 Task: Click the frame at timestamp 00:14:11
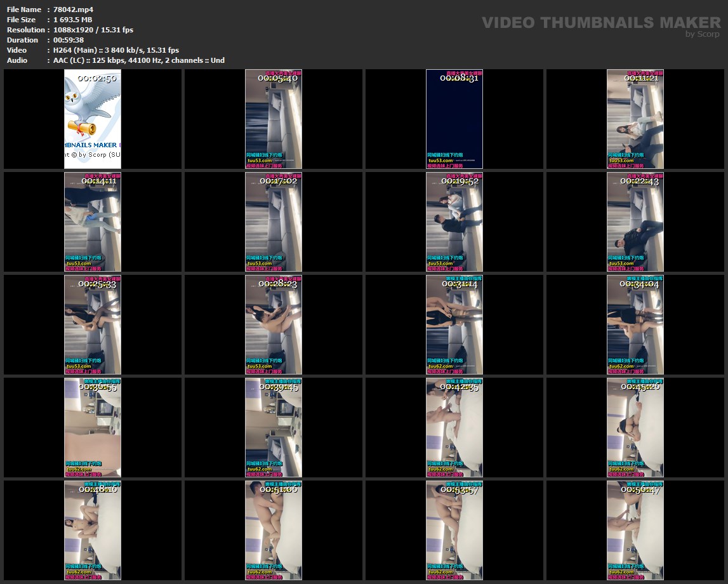[x=93, y=222]
